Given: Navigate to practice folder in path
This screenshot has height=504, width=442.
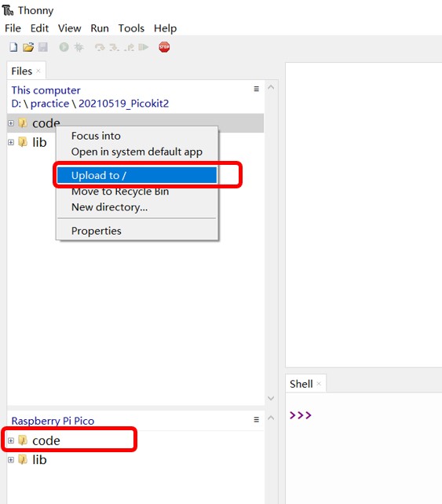Looking at the screenshot, I should coord(49,104).
